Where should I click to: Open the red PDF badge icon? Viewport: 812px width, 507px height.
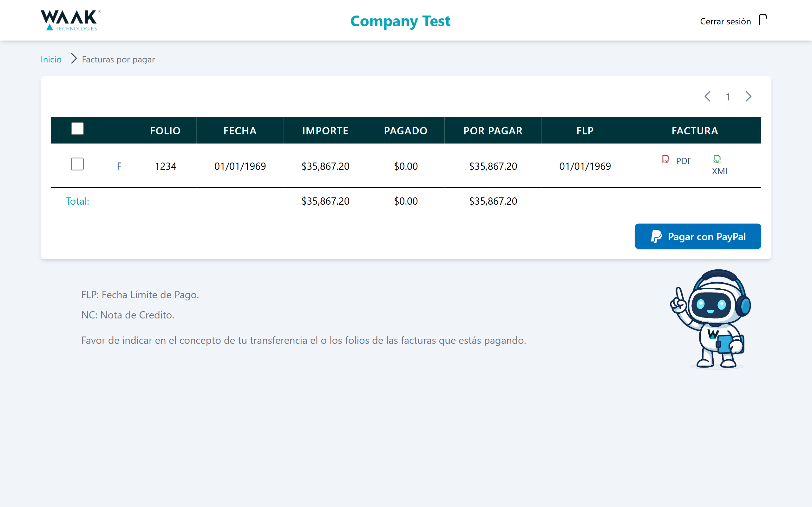tap(665, 160)
